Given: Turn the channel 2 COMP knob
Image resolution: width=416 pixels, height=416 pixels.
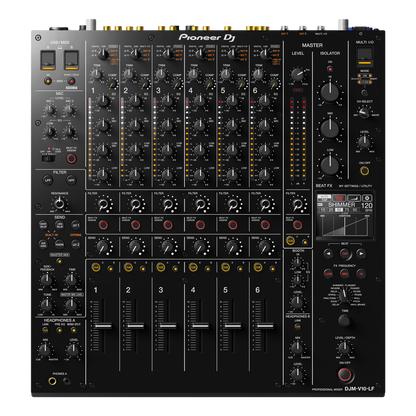Looking at the screenshot, I should click(145, 84).
